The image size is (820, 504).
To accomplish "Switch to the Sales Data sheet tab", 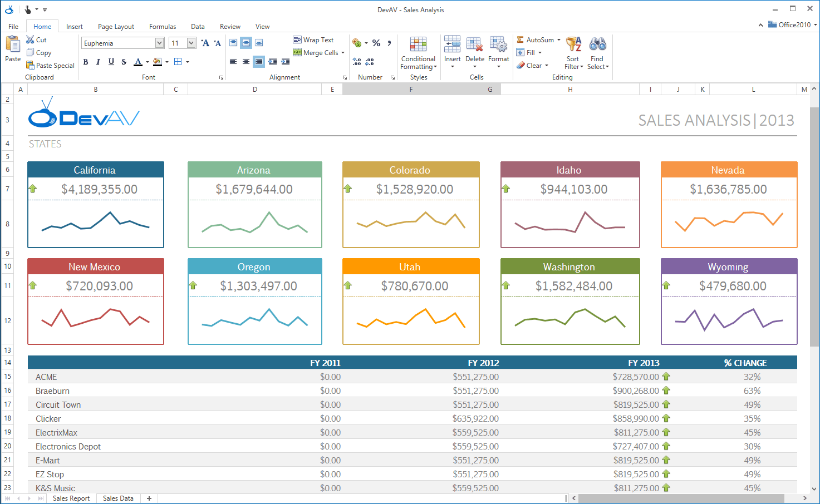I will tap(118, 498).
